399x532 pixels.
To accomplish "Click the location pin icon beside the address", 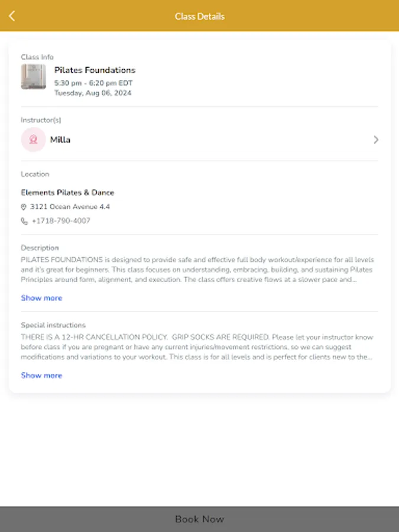I will pos(24,207).
